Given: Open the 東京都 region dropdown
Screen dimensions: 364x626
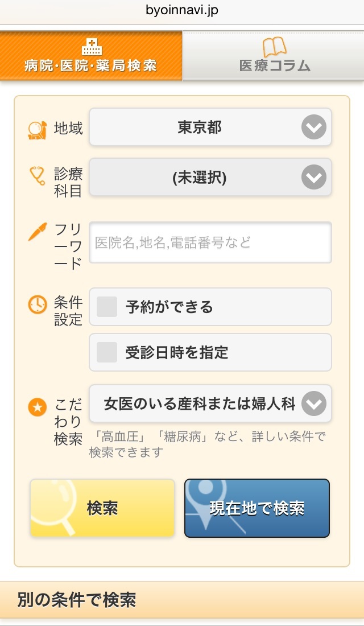Looking at the screenshot, I should pyautogui.click(x=210, y=127).
